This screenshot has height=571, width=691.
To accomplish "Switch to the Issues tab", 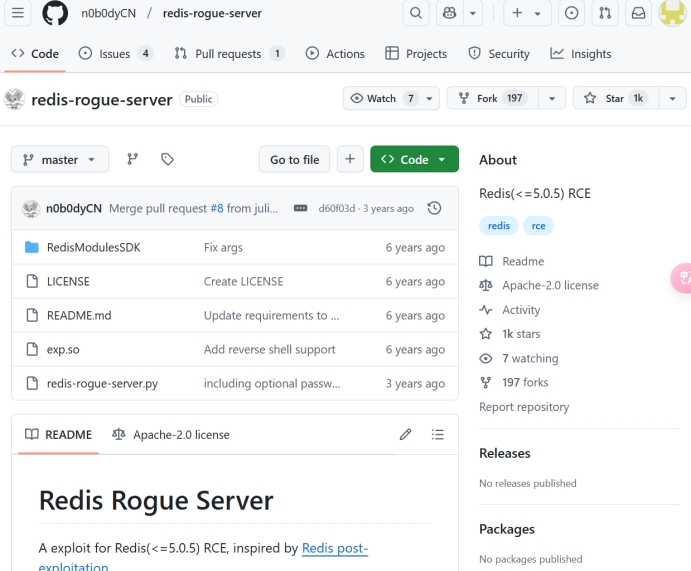I will 115,54.
